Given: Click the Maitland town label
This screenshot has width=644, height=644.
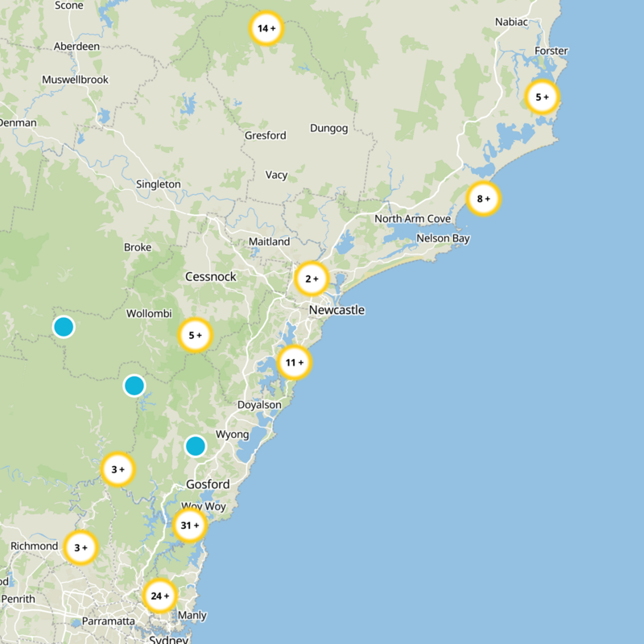Looking at the screenshot, I should (x=270, y=242).
